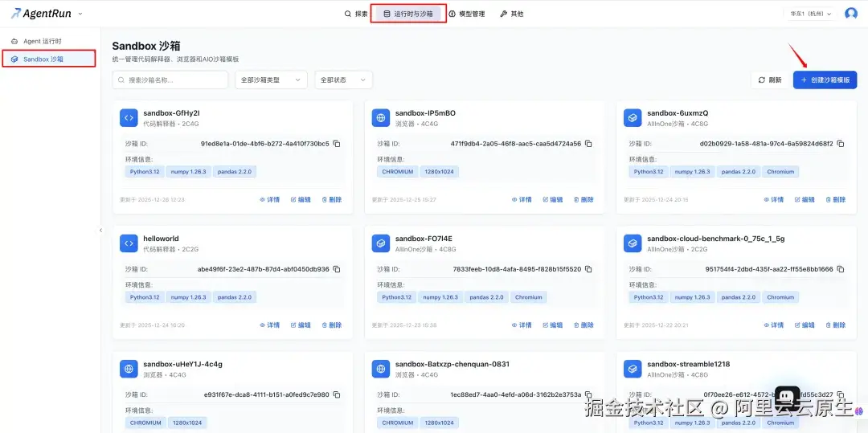
Task: Collapse the left sidebar with the chevron handle
Action: pyautogui.click(x=100, y=230)
